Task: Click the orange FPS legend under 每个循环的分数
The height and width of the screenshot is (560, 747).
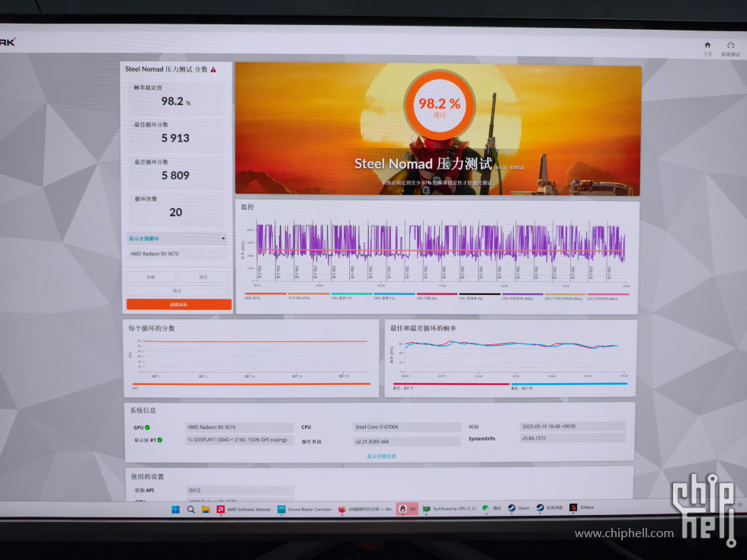Action: (251, 386)
